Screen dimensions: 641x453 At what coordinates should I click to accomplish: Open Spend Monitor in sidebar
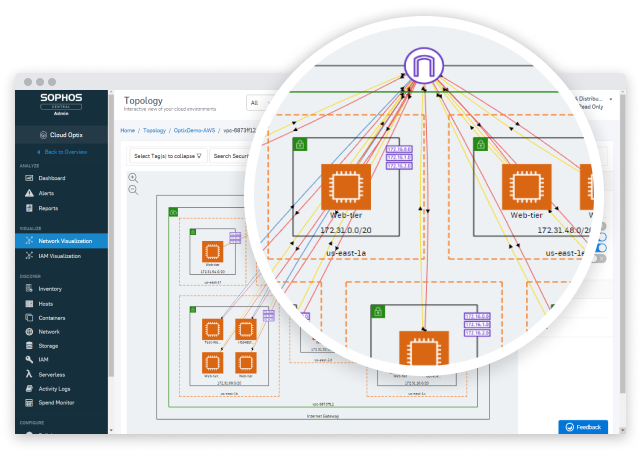click(56, 402)
